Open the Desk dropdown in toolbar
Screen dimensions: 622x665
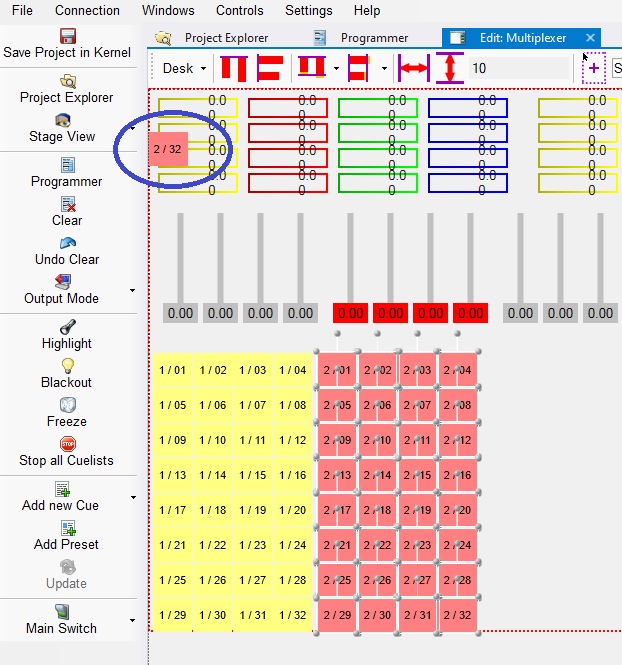[x=184, y=68]
